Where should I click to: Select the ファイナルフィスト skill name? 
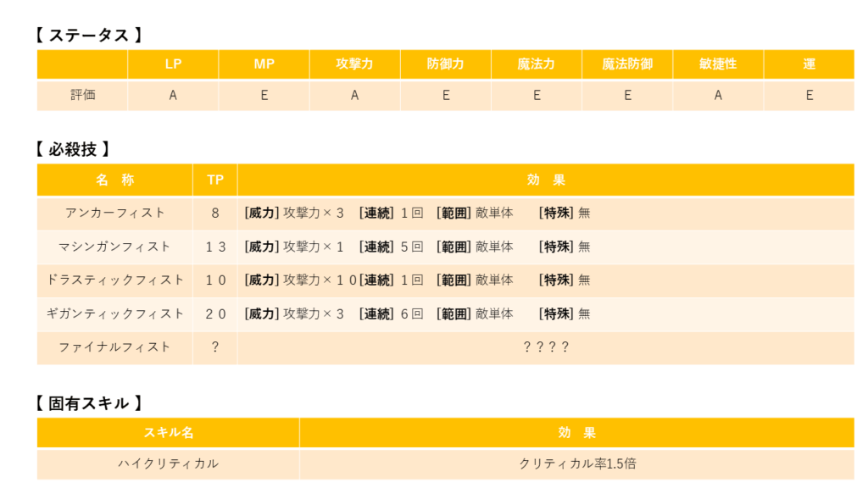tap(114, 347)
